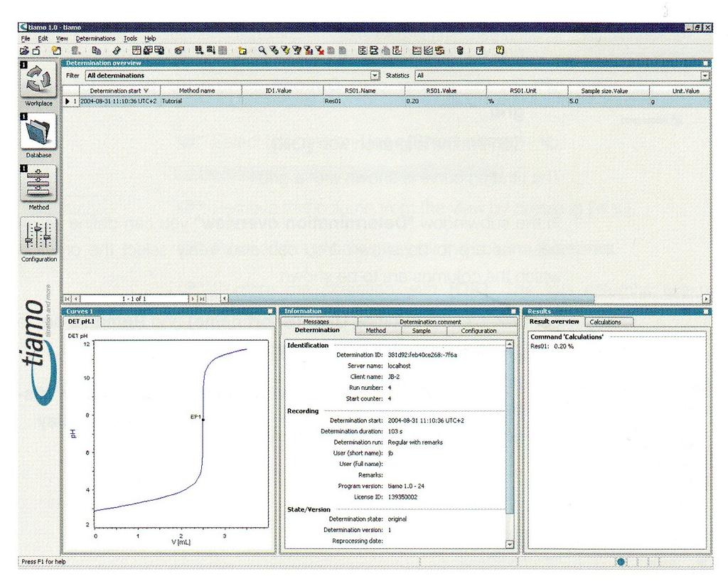This screenshot has width=728, height=584.
Task: Maximize the Determination overview subwindow
Action: point(706,63)
